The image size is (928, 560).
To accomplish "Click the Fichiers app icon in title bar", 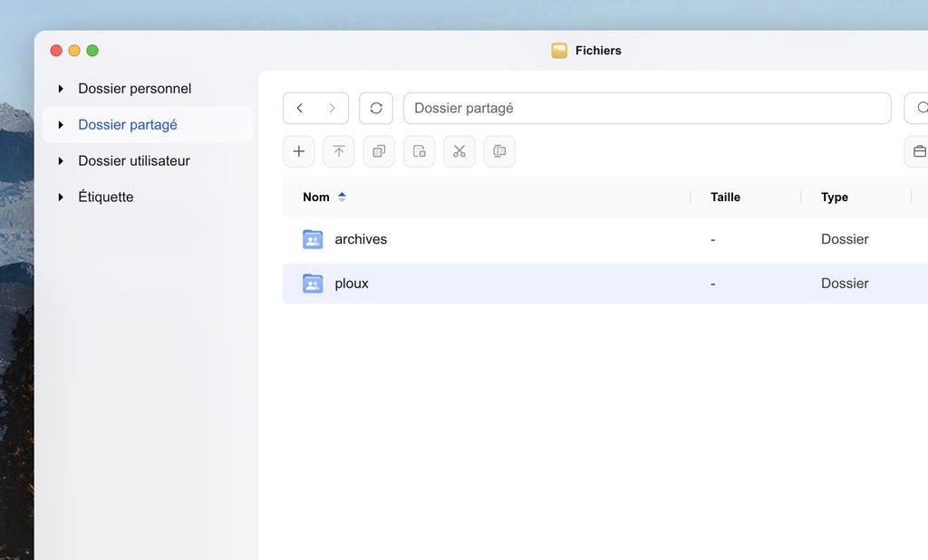I will (x=559, y=51).
